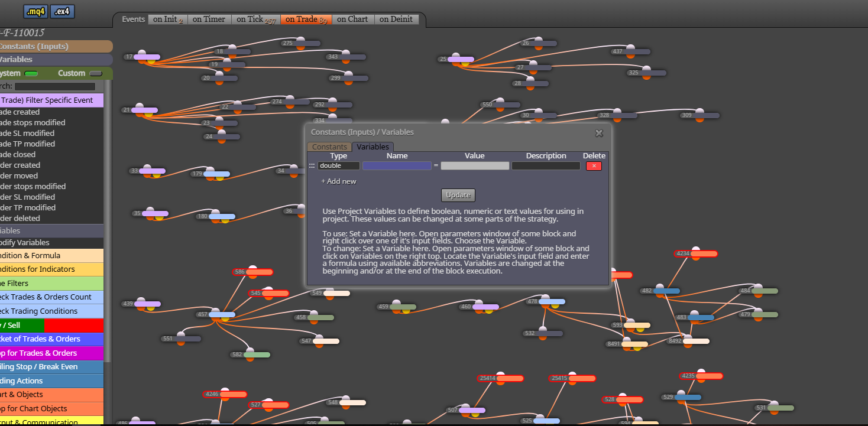Select block 180 on the canvas
This screenshot has width=868, height=426.
pyautogui.click(x=215, y=217)
